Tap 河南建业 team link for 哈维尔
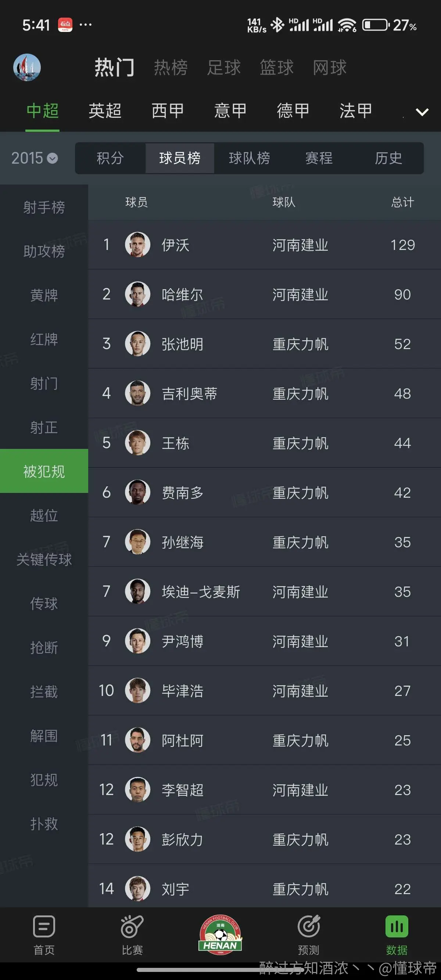The width and height of the screenshot is (441, 980). 300,294
